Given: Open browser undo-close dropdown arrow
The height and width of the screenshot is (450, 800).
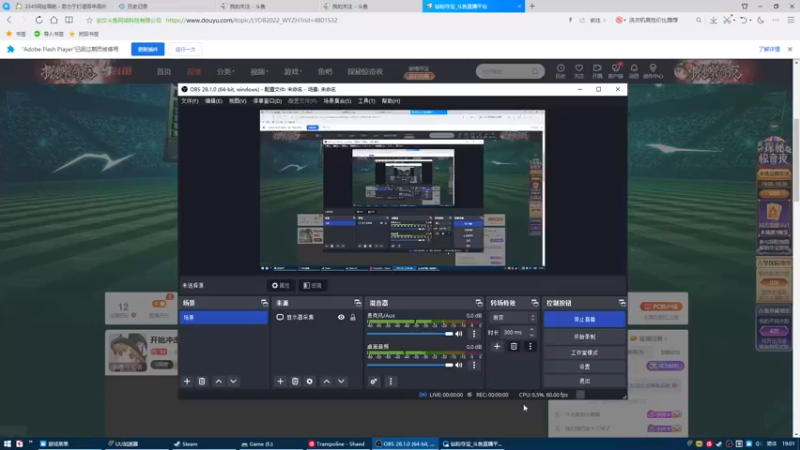Looking at the screenshot, I should (751, 20).
